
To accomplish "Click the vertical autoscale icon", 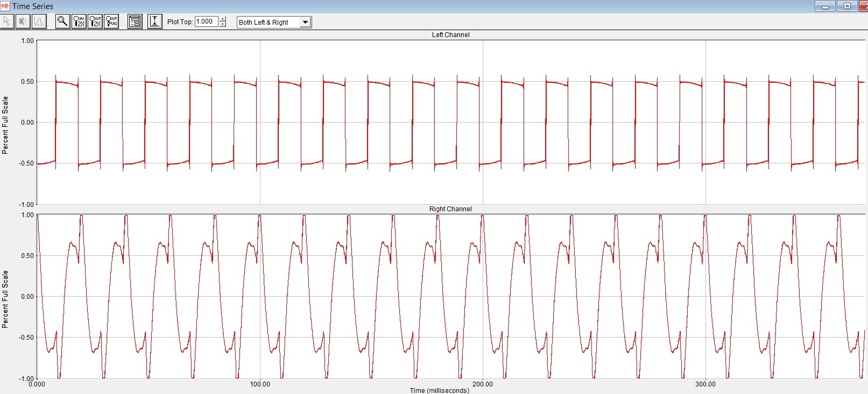I will click(x=154, y=22).
